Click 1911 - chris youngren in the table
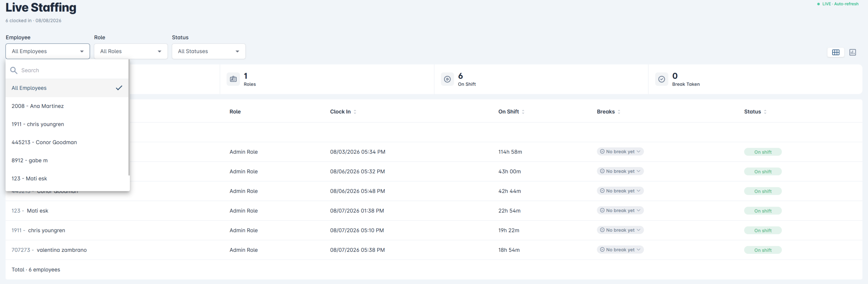 (x=38, y=230)
